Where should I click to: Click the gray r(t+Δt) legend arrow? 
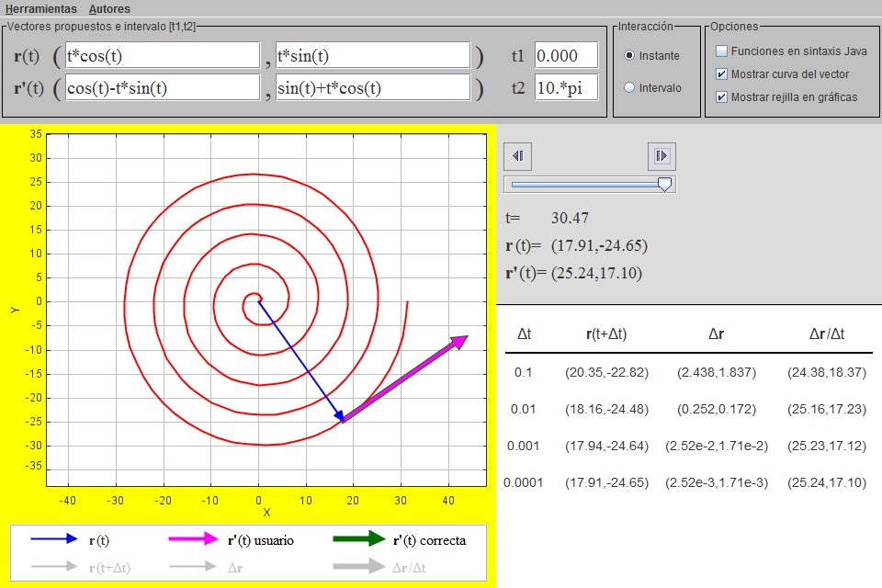pos(53,567)
